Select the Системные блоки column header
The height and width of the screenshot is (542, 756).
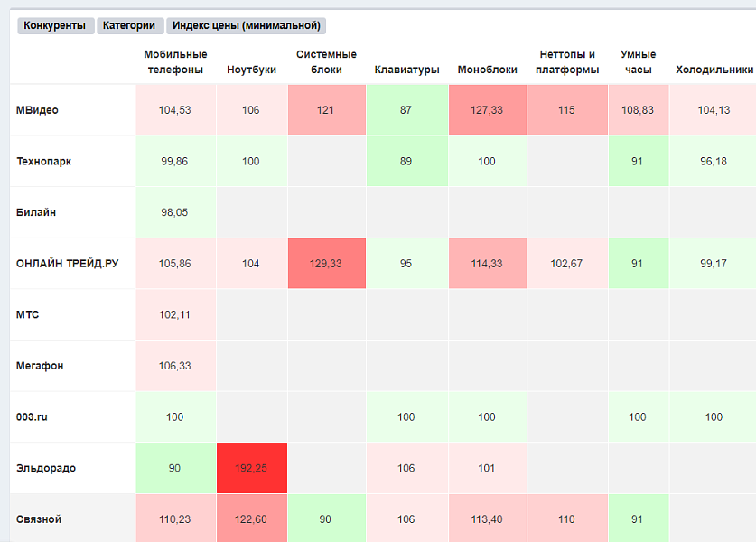pyautogui.click(x=326, y=62)
